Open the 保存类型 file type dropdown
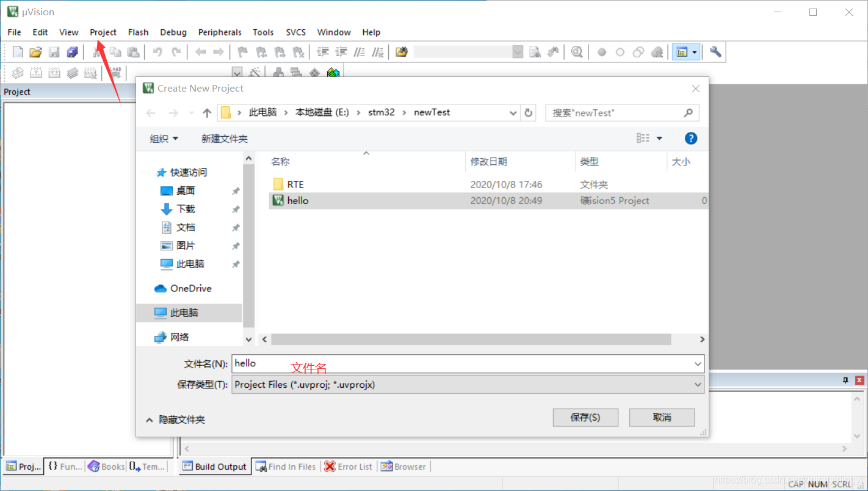868x491 pixels. pos(698,385)
